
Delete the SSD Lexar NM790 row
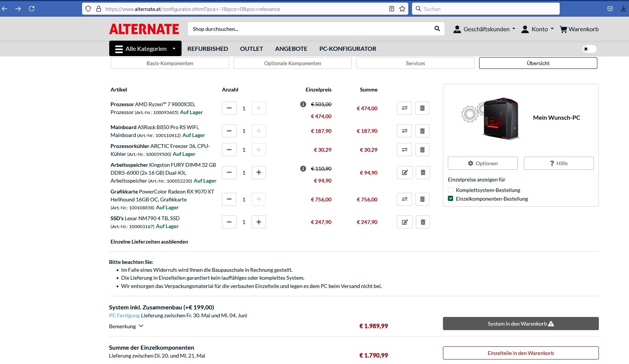(423, 222)
